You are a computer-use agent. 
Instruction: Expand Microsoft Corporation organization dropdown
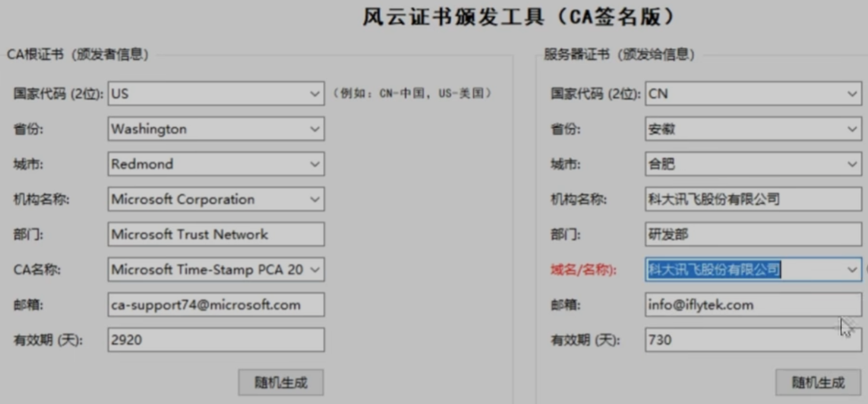point(314,200)
